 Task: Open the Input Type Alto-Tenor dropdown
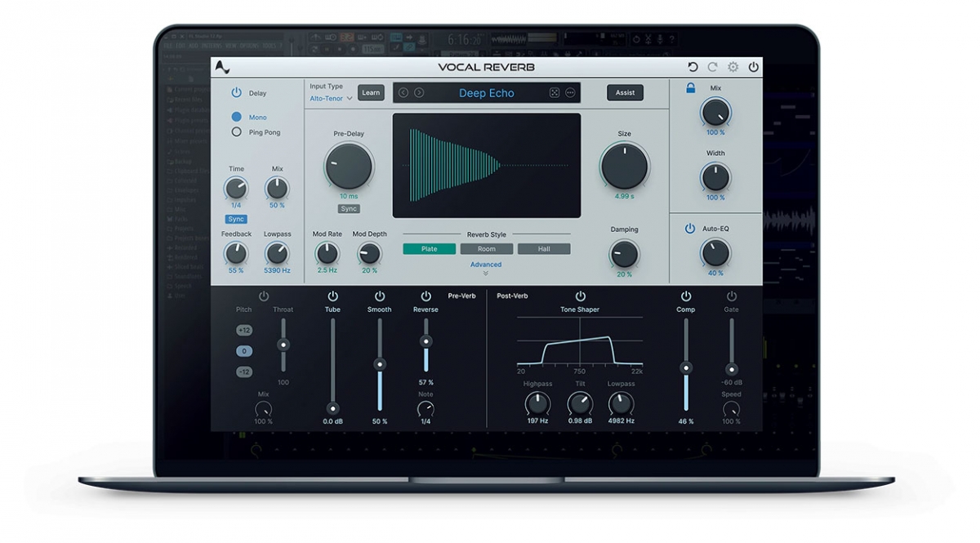pos(331,98)
